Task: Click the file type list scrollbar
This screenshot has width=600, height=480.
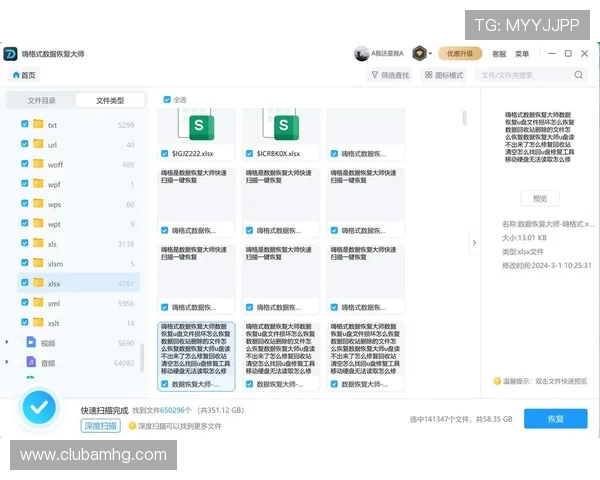Action: 142,358
